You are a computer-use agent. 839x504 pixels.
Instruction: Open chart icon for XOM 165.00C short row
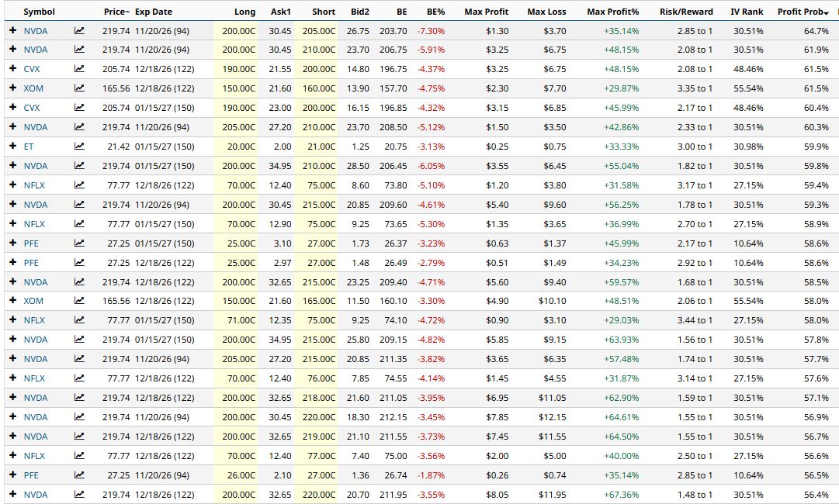coord(79,300)
